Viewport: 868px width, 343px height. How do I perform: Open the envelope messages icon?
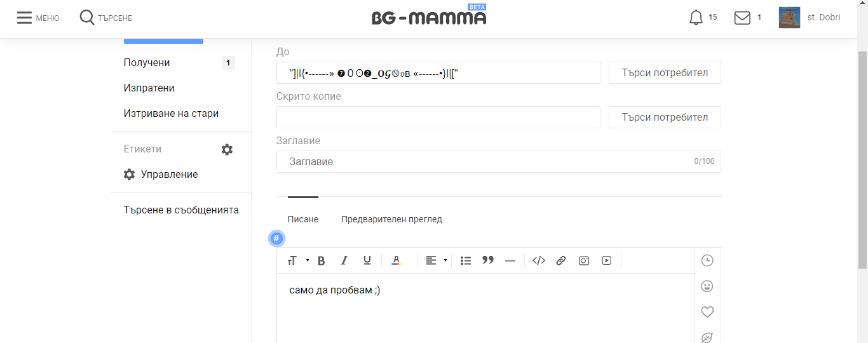pyautogui.click(x=742, y=18)
